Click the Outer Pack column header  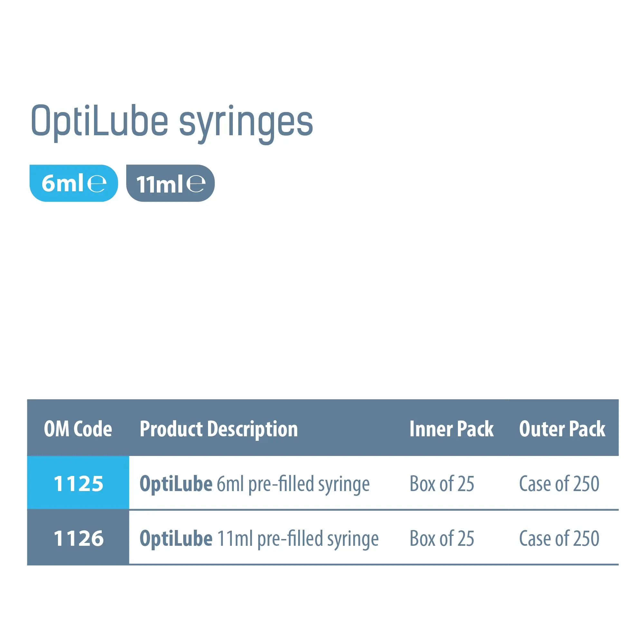[562, 429]
